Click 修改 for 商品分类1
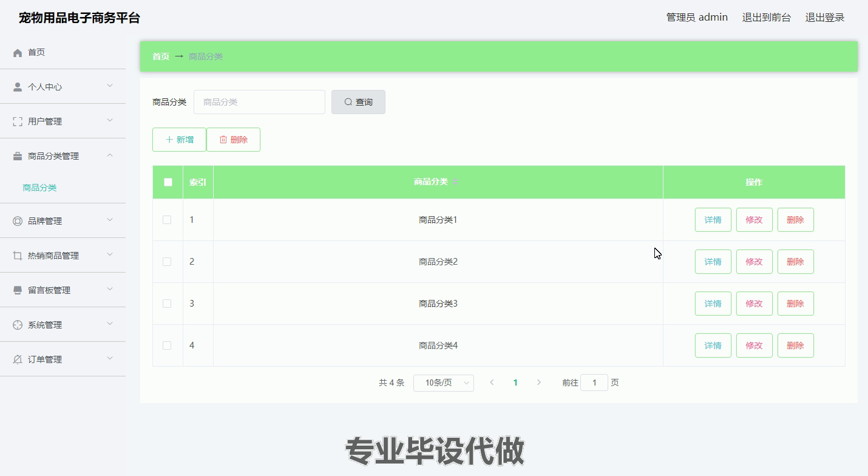Screen dimensions: 868x476 754,220
